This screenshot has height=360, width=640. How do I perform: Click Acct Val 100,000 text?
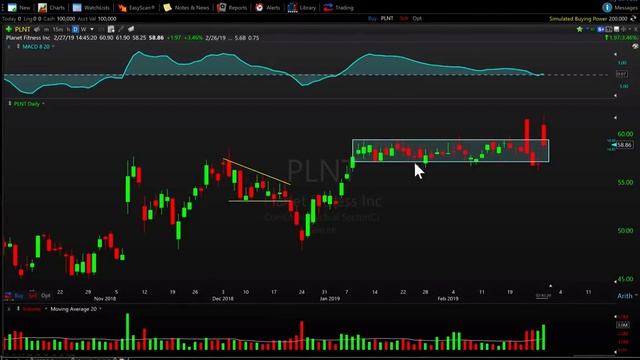pos(97,19)
